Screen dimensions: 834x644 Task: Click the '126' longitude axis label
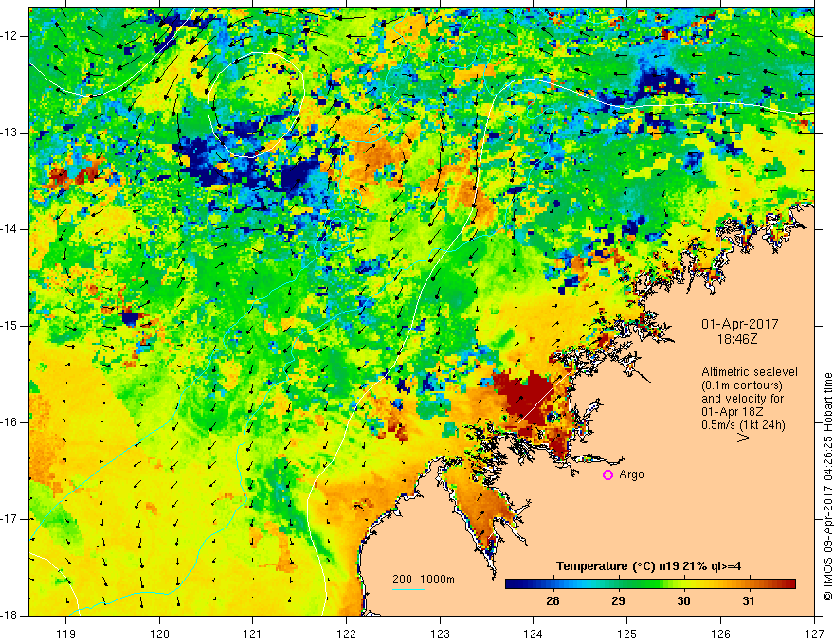720,634
